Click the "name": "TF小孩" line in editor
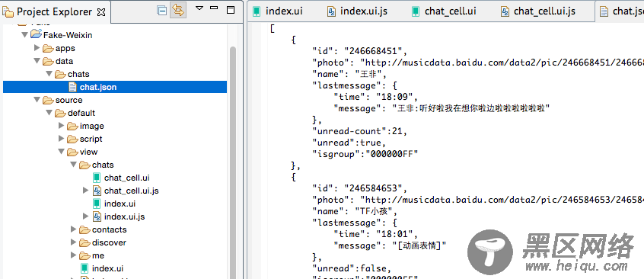This screenshot has height=279, width=644. click(355, 211)
